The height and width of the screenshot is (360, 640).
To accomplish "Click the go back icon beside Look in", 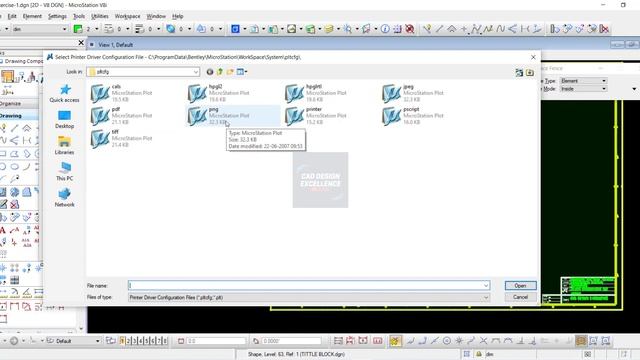I will 209,72.
